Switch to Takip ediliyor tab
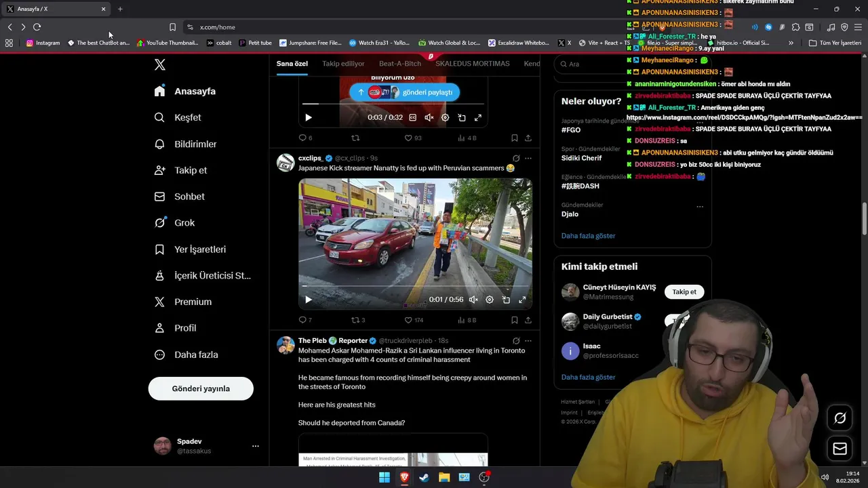This screenshot has height=488, width=868. (343, 64)
